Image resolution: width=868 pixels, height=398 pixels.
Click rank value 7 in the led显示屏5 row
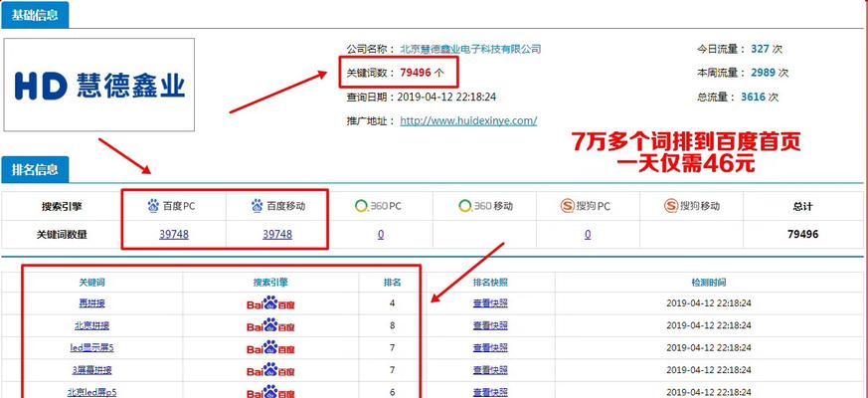[x=393, y=347]
